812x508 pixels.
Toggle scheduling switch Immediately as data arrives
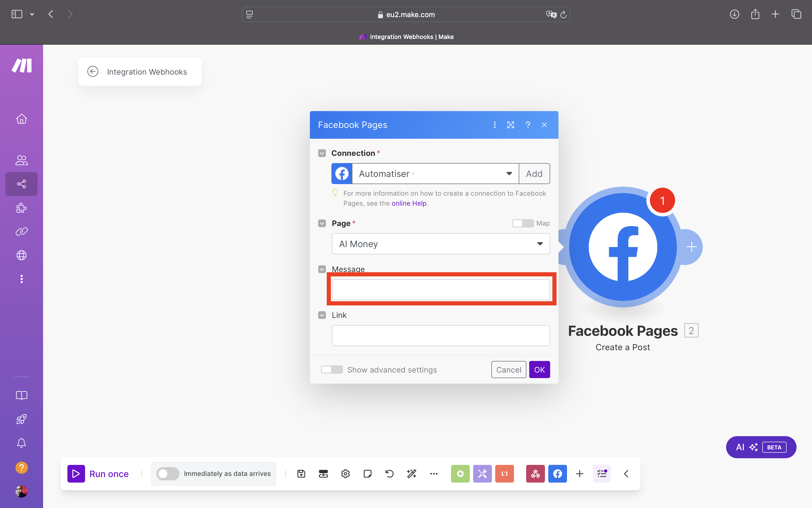pyautogui.click(x=168, y=474)
